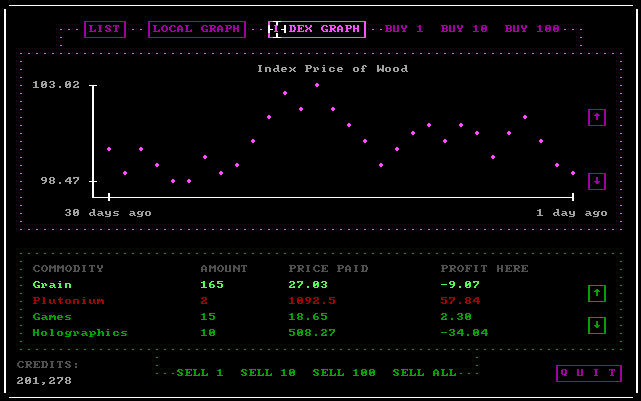Screen dimensions: 641x401
Task: Choose SELL ALL to dump holdings
Action: click(x=424, y=373)
